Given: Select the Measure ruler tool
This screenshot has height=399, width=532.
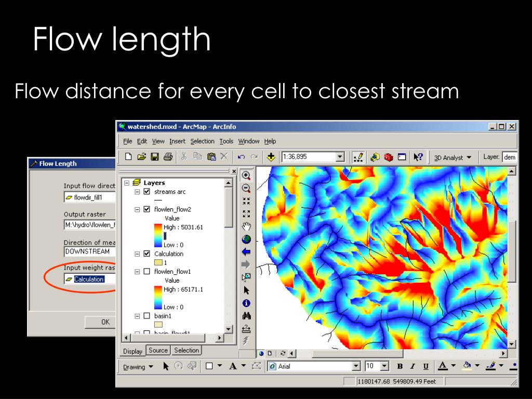Looking at the screenshot, I should point(246,328).
